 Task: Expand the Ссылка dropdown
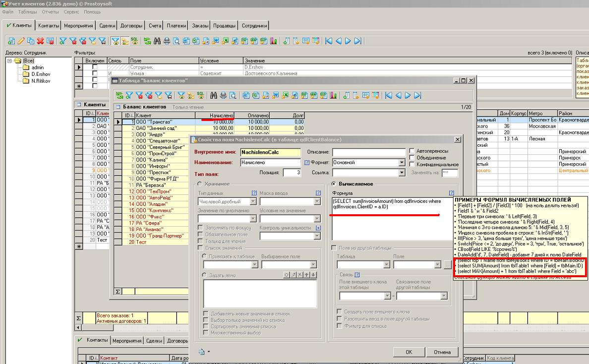coord(402,173)
